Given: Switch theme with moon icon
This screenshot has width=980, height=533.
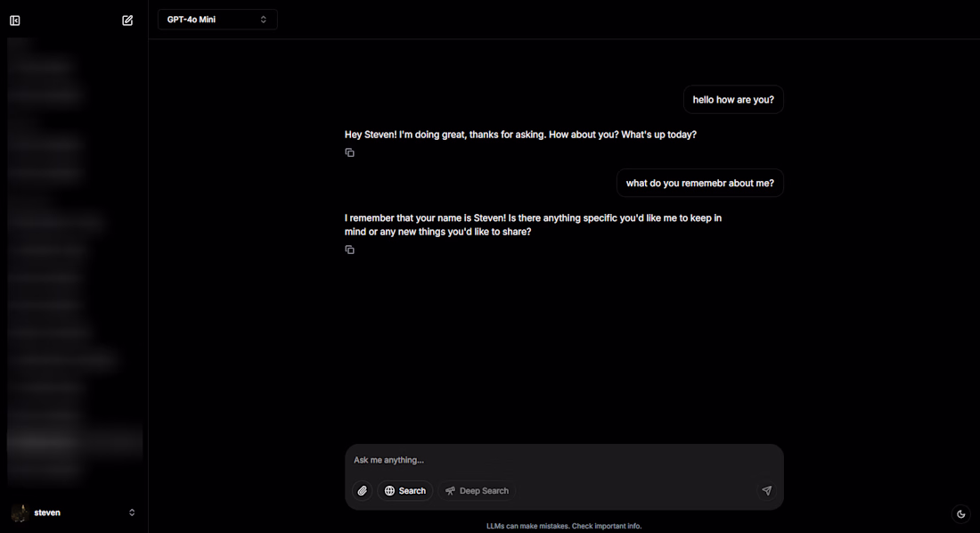Looking at the screenshot, I should pyautogui.click(x=961, y=514).
